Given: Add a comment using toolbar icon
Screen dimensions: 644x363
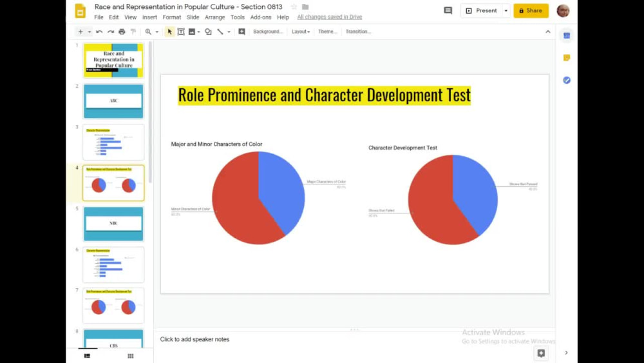Looking at the screenshot, I should pyautogui.click(x=241, y=32).
